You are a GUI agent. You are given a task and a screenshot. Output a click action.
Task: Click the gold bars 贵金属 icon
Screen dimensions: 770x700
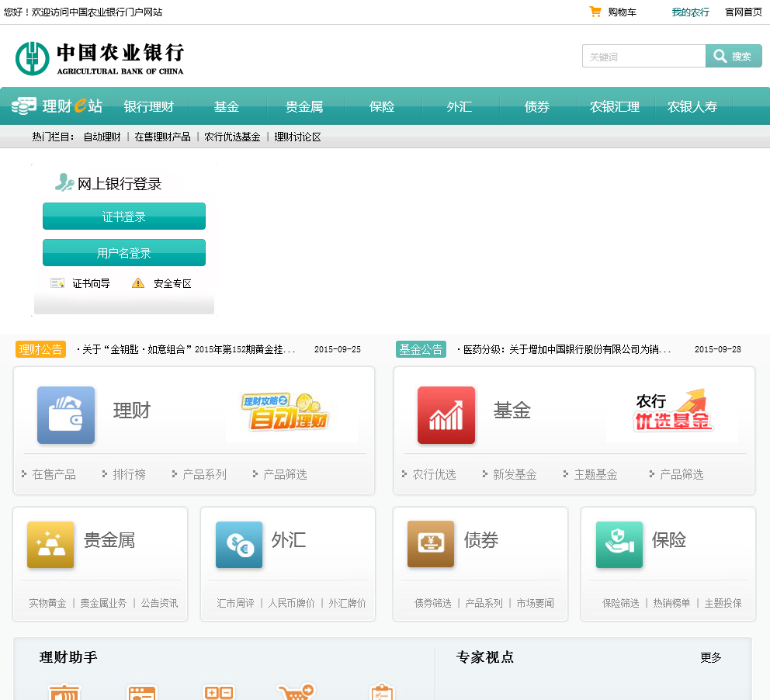(x=50, y=544)
